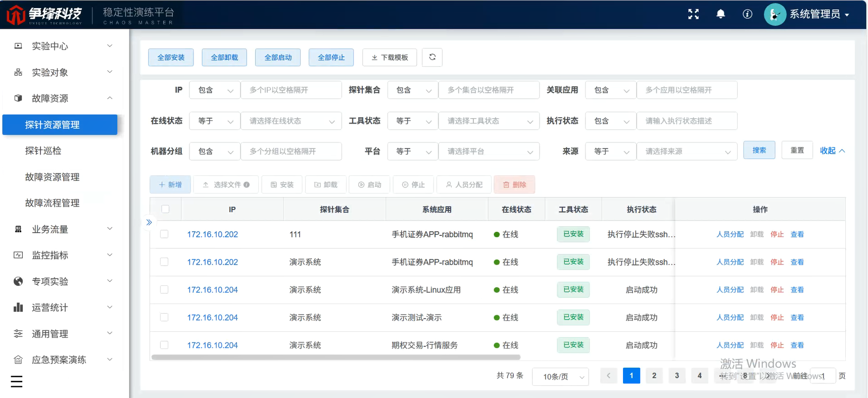Click 人员分配 in the 演示系统-Linux应用 row
This screenshot has width=868, height=398.
point(730,290)
